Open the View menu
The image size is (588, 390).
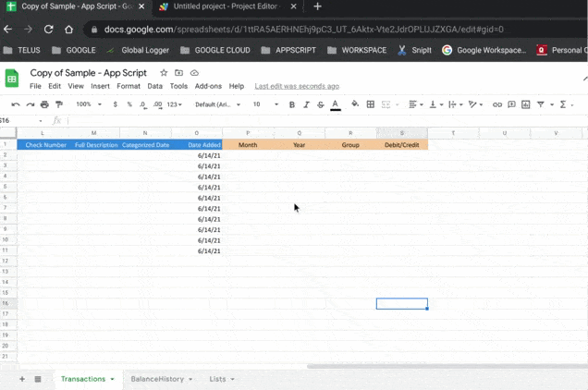point(76,86)
